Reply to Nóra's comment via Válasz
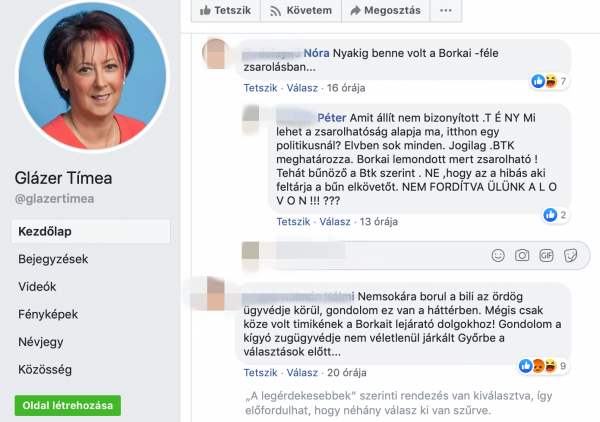This screenshot has width=600, height=422. [302, 88]
